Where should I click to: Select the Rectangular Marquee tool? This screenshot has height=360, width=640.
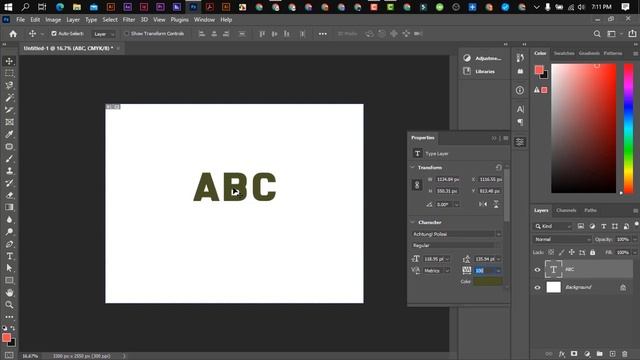[9, 73]
